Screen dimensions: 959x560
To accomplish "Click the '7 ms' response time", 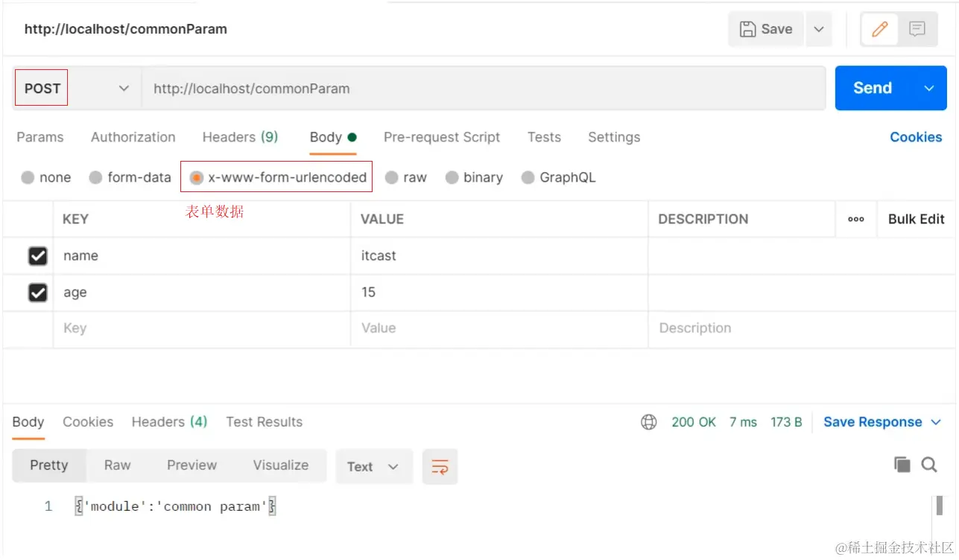I will click(x=743, y=422).
